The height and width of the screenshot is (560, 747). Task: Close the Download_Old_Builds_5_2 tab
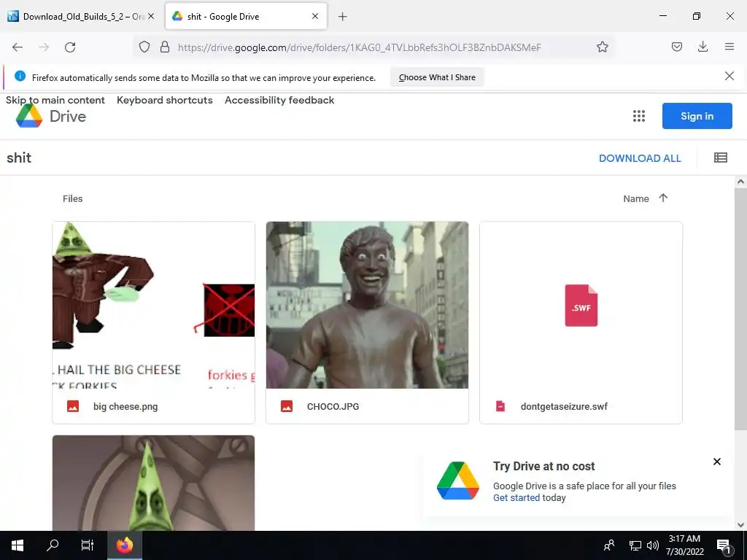tap(151, 16)
